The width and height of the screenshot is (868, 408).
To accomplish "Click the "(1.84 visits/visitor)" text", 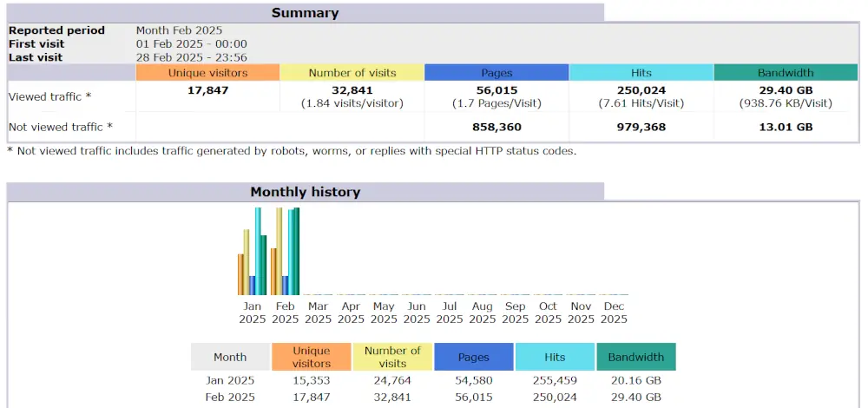I will (x=352, y=103).
